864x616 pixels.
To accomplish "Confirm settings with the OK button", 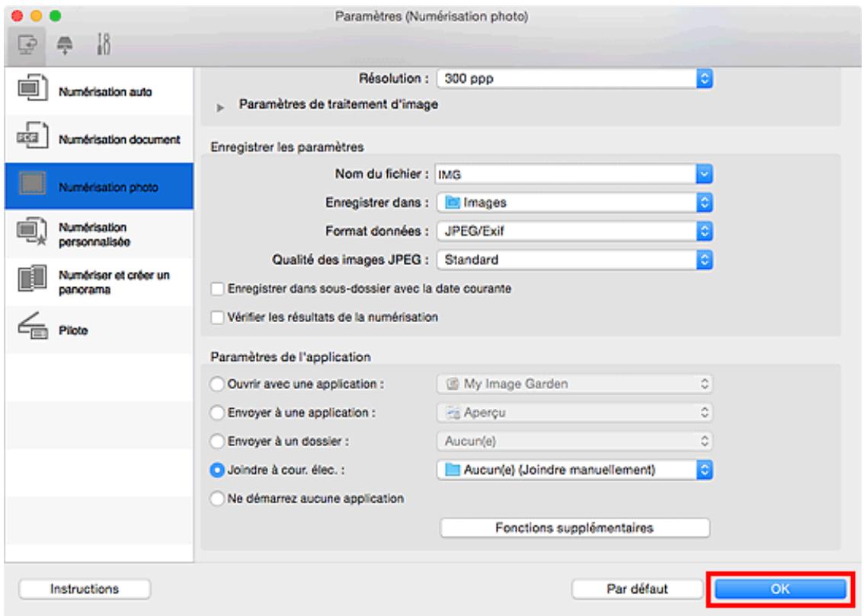I will [780, 589].
